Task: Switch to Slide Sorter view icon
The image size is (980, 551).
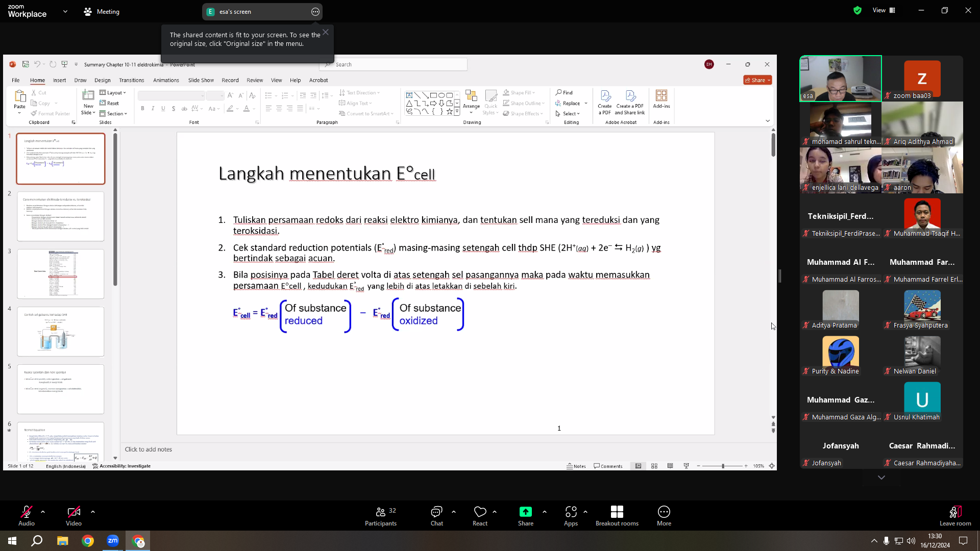Action: (654, 466)
